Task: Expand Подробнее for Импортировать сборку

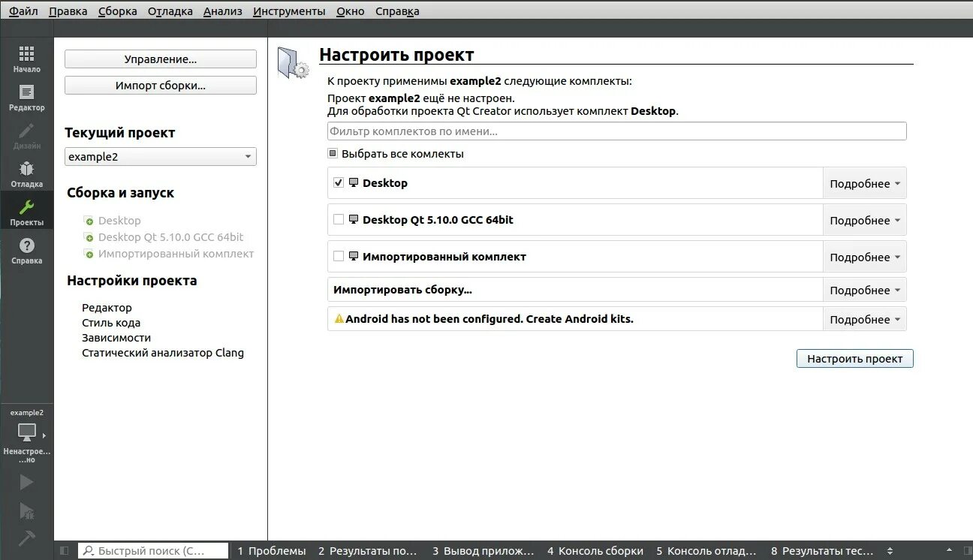Action: click(x=865, y=290)
